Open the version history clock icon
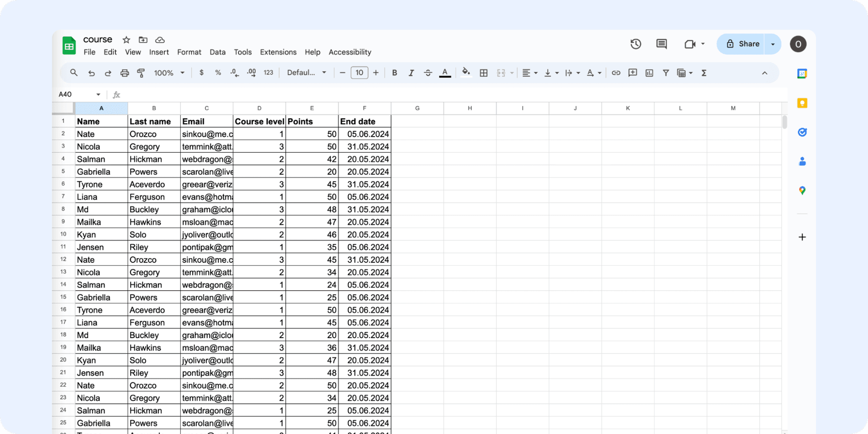This screenshot has width=868, height=434. 636,44
